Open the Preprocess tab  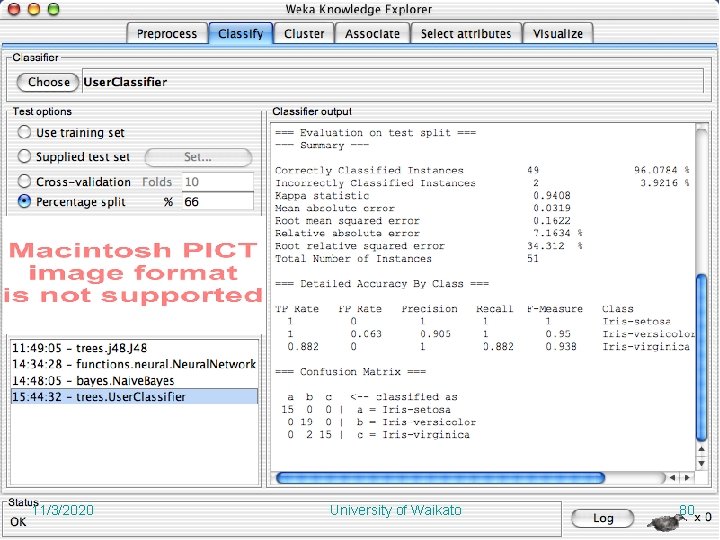point(167,34)
